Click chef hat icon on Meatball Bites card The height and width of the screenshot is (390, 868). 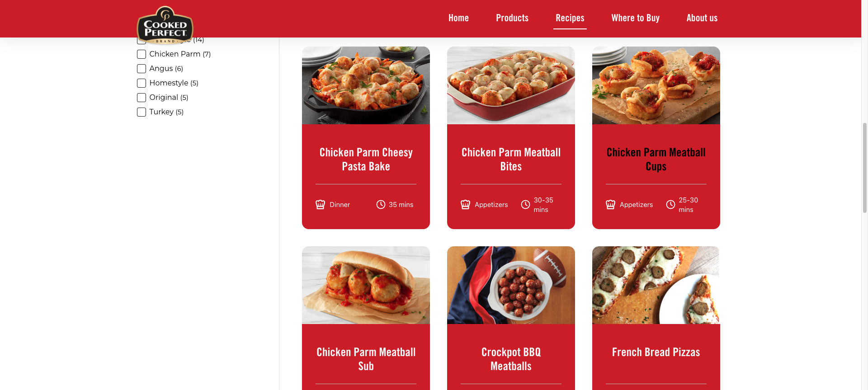pos(465,205)
